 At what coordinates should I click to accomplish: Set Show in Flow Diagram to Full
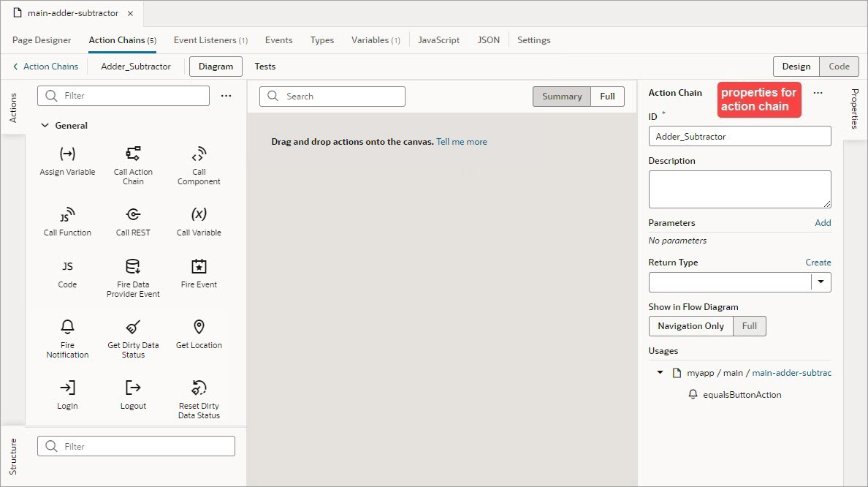pos(750,326)
